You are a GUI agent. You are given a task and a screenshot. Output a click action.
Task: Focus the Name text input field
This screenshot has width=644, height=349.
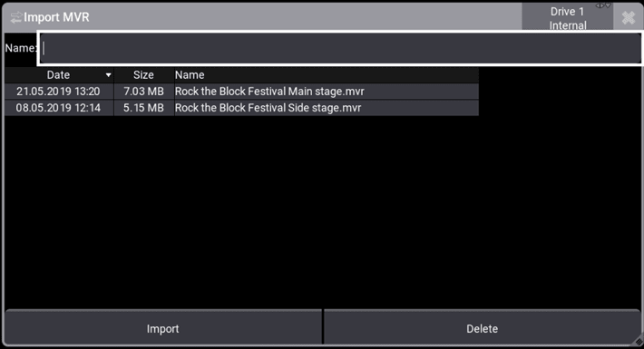[340, 48]
